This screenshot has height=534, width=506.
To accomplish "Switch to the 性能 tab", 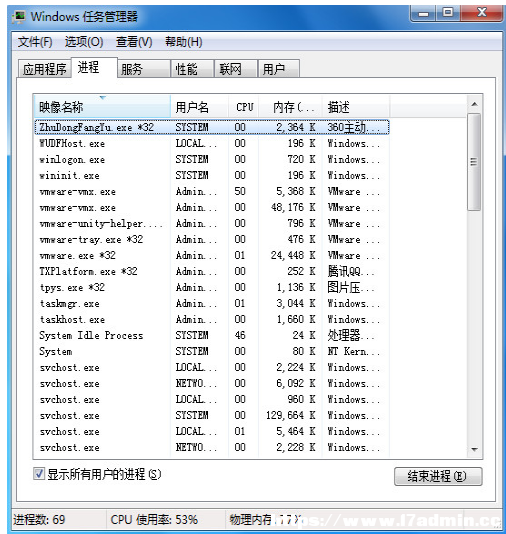I will coord(192,69).
